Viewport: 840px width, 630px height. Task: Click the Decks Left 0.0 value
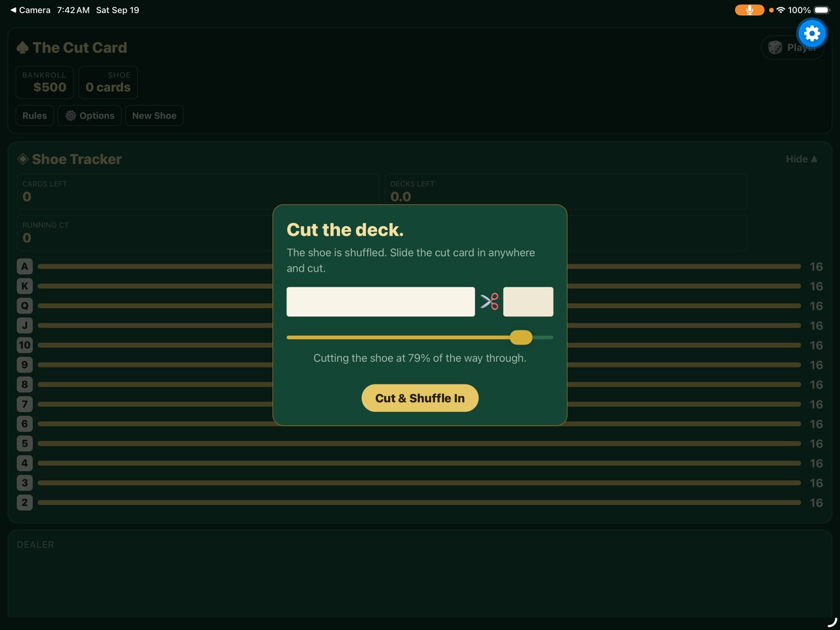point(400,197)
